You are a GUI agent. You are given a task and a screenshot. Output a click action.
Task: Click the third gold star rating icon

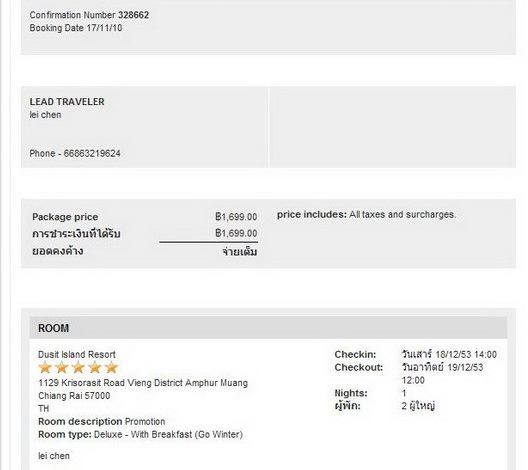(78, 367)
